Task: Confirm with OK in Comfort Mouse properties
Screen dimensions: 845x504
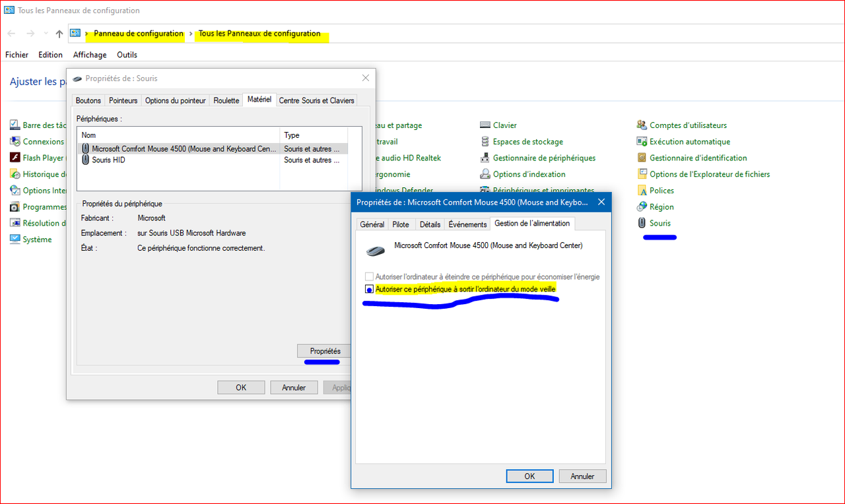Action: pos(529,476)
